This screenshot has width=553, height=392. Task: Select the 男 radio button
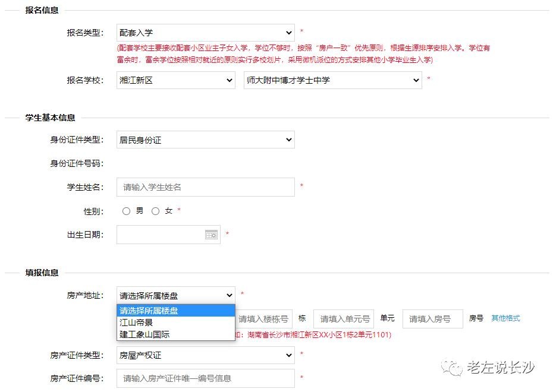pyautogui.click(x=126, y=211)
